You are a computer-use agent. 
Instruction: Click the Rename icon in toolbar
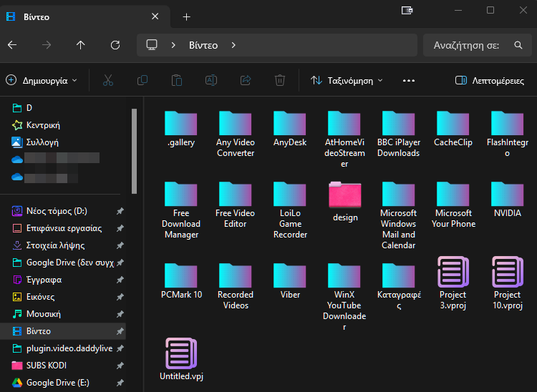pos(211,80)
